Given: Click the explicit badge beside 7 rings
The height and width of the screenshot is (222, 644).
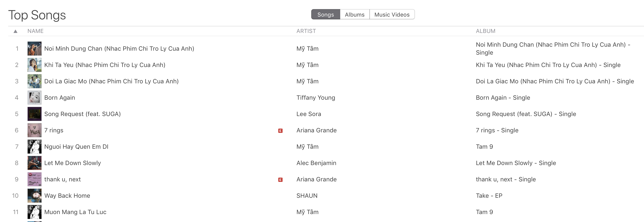Looking at the screenshot, I should coord(280,130).
